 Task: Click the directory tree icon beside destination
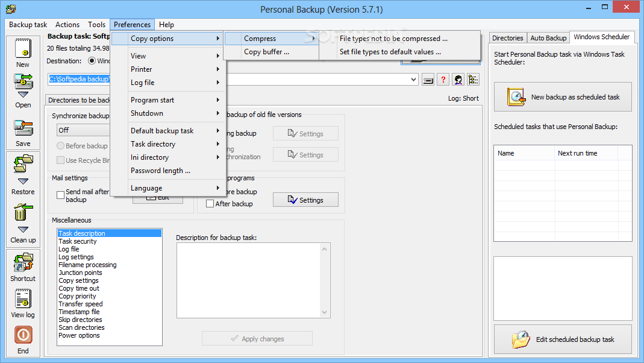[473, 80]
